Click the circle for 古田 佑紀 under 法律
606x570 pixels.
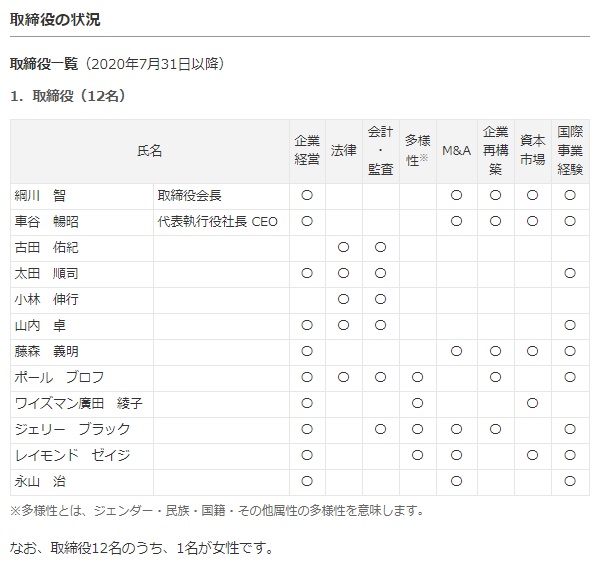click(x=343, y=248)
